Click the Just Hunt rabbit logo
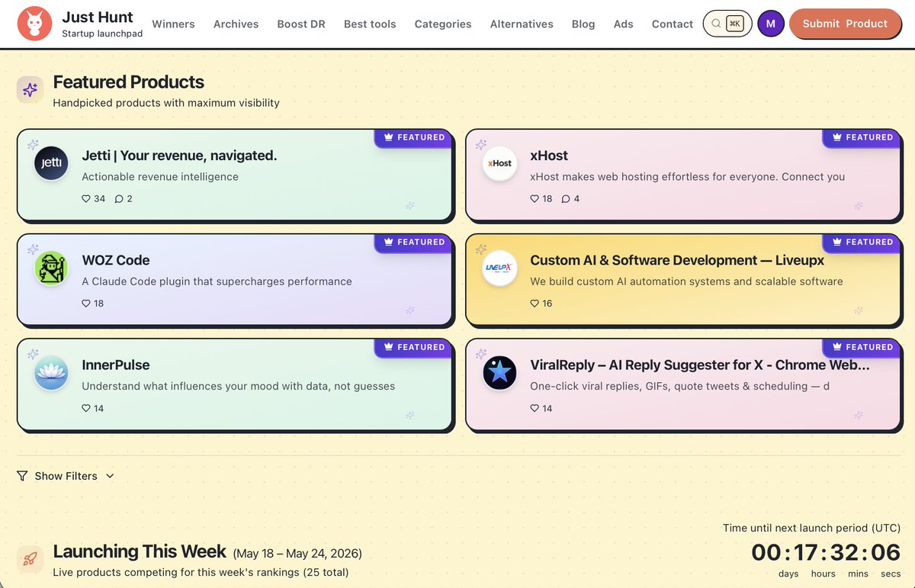This screenshot has height=588, width=915. [34, 24]
